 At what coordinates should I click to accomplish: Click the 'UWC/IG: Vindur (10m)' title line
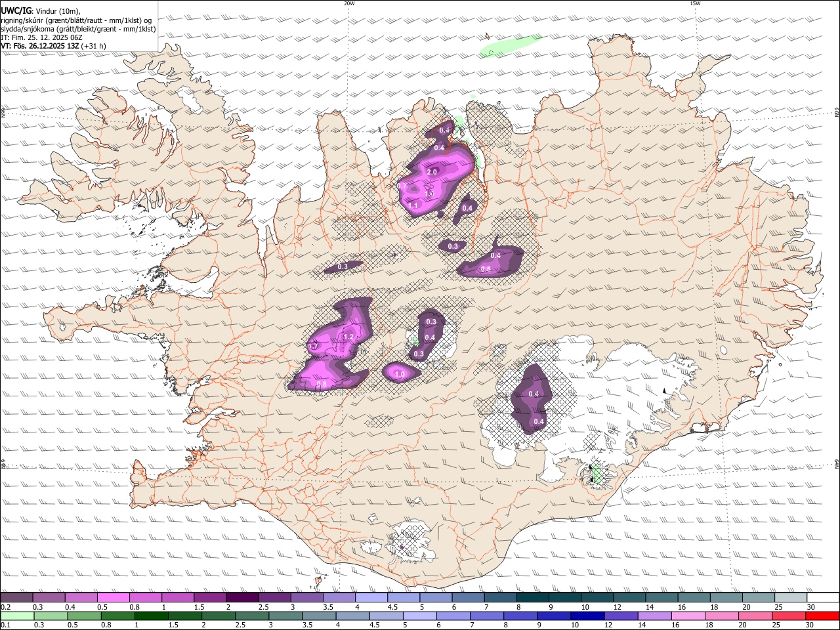(x=41, y=10)
